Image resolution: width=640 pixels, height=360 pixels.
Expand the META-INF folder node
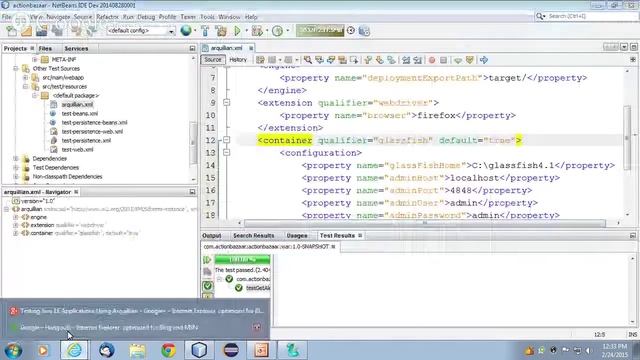coord(35,60)
